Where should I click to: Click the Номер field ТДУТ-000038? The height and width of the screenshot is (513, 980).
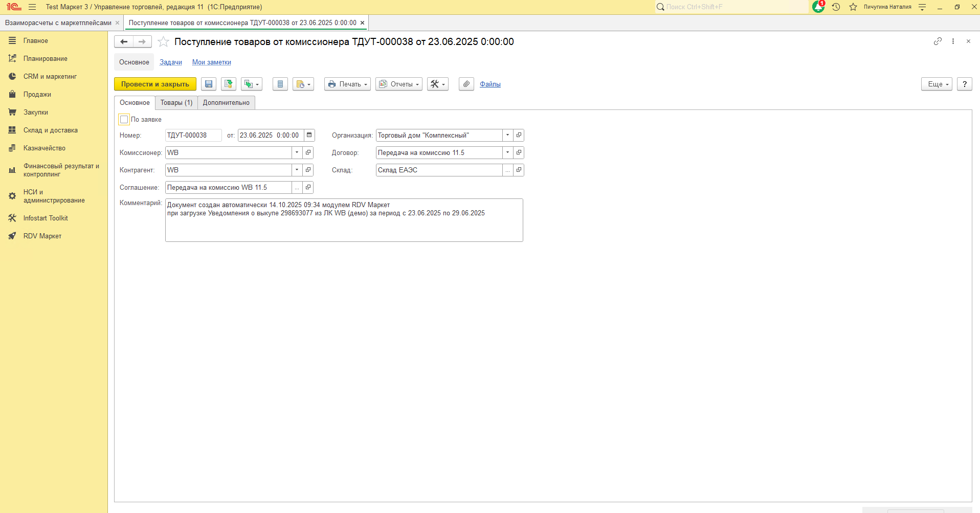click(194, 136)
